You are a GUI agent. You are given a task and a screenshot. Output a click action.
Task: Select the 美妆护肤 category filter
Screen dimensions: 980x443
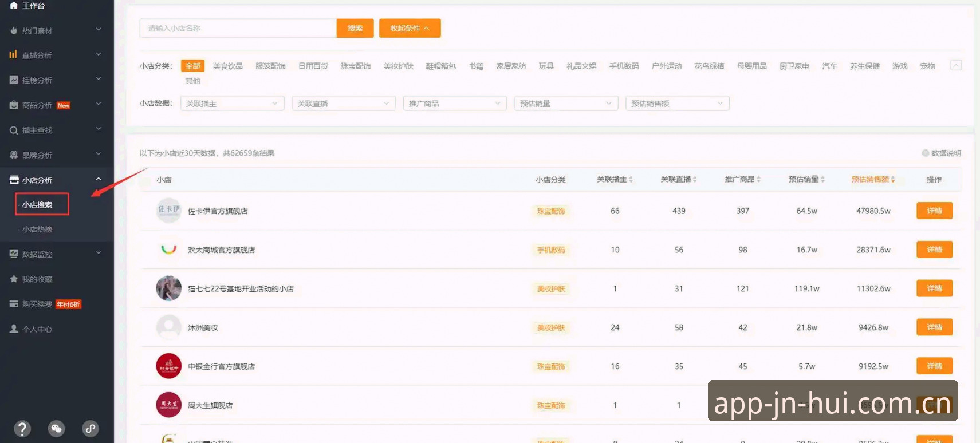[x=398, y=66]
